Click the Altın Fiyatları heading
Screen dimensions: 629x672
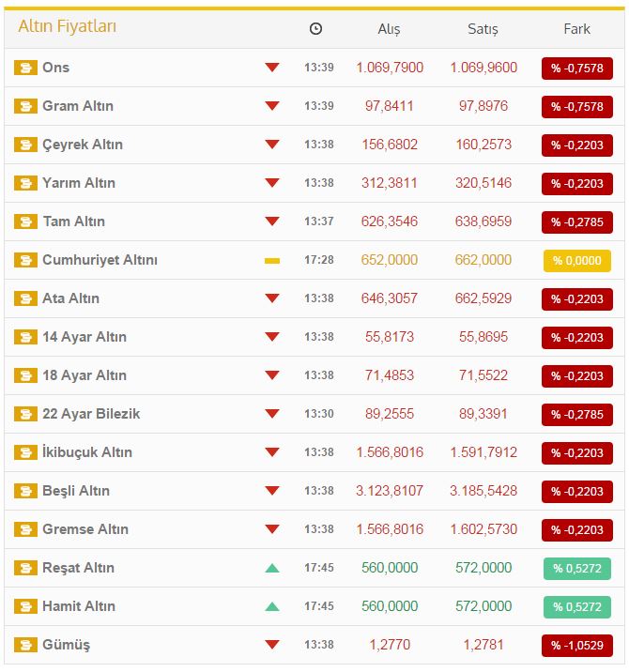click(x=68, y=27)
